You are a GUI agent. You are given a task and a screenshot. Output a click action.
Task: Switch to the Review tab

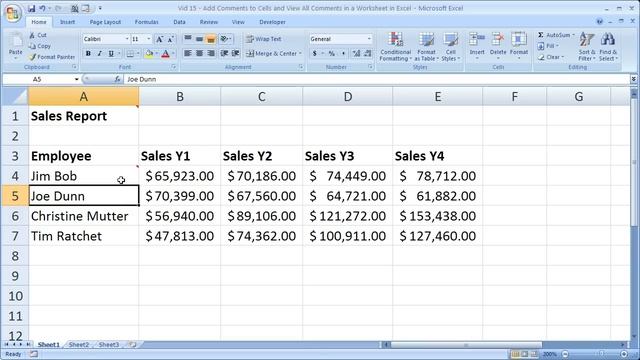click(x=209, y=22)
